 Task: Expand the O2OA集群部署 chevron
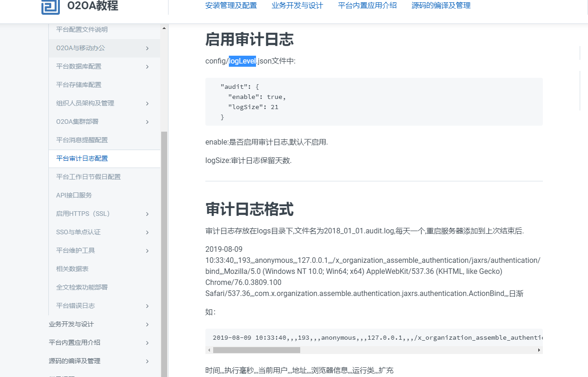[x=147, y=122]
